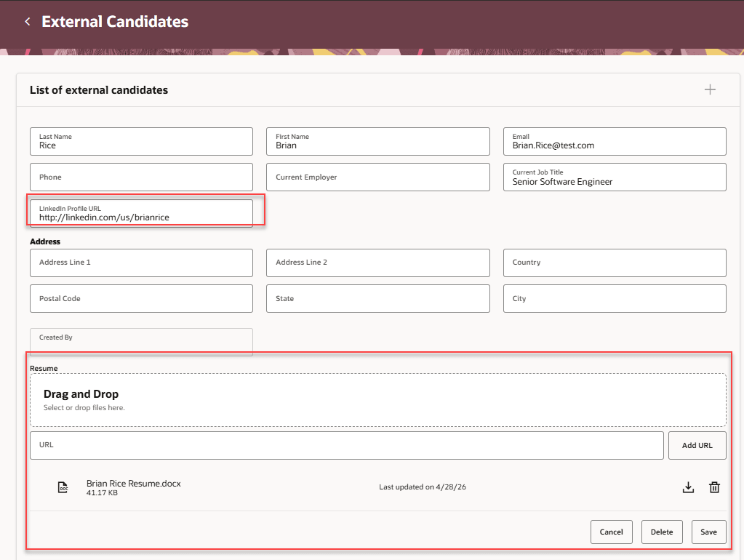Click 'List of external candidates' heading

99,90
